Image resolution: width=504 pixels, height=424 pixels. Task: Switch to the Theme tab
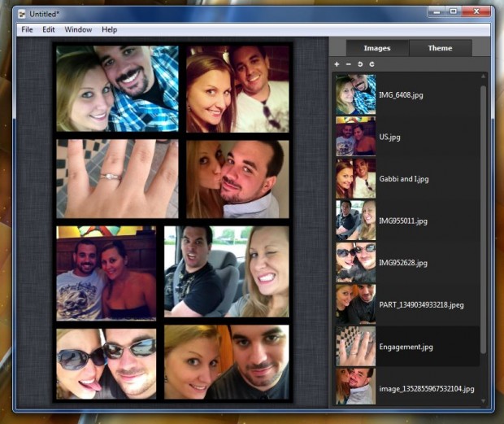coord(440,48)
